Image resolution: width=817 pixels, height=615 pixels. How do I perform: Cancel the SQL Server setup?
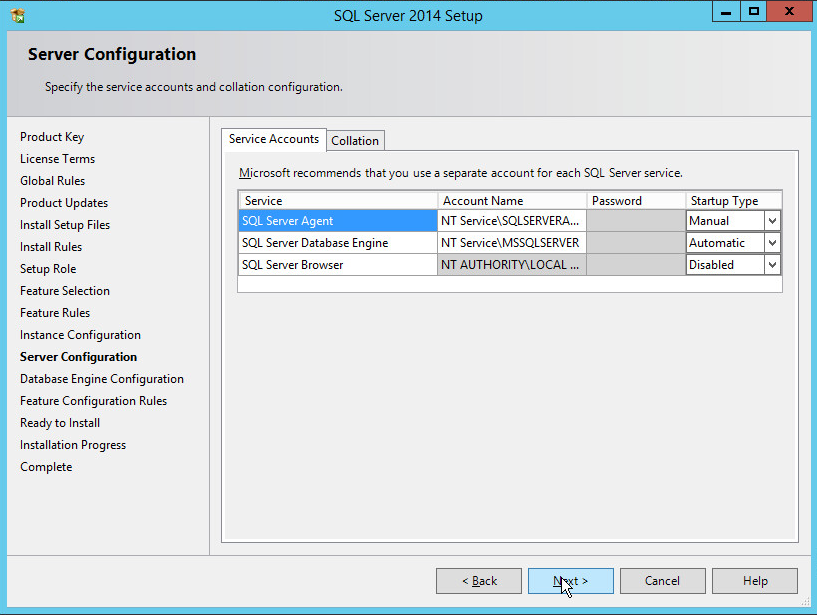[x=662, y=581]
